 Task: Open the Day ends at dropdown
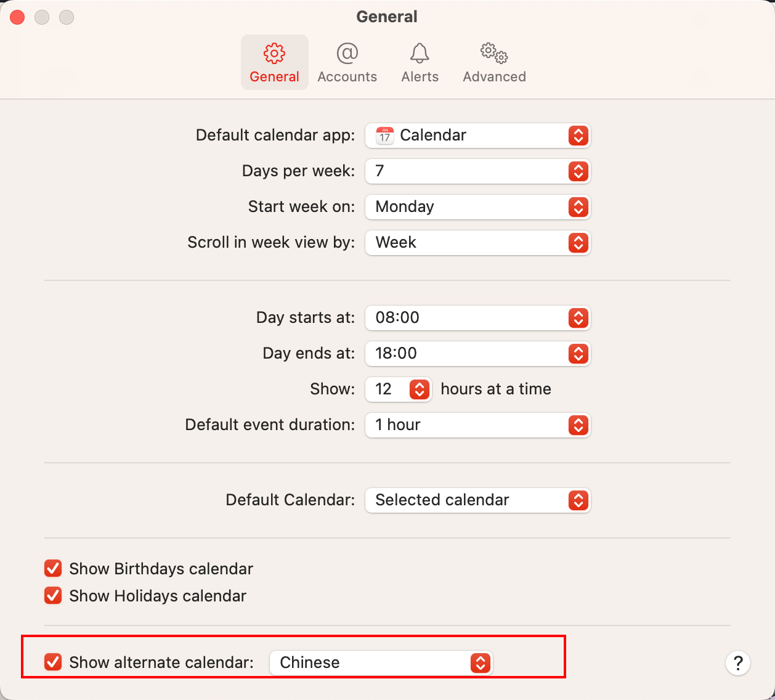pyautogui.click(x=477, y=354)
